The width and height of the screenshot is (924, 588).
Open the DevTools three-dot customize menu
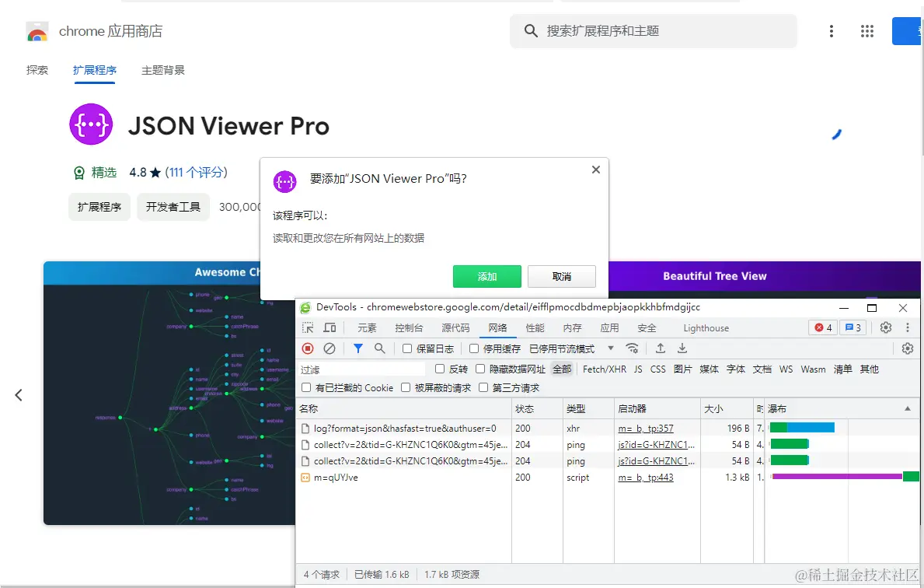click(908, 328)
